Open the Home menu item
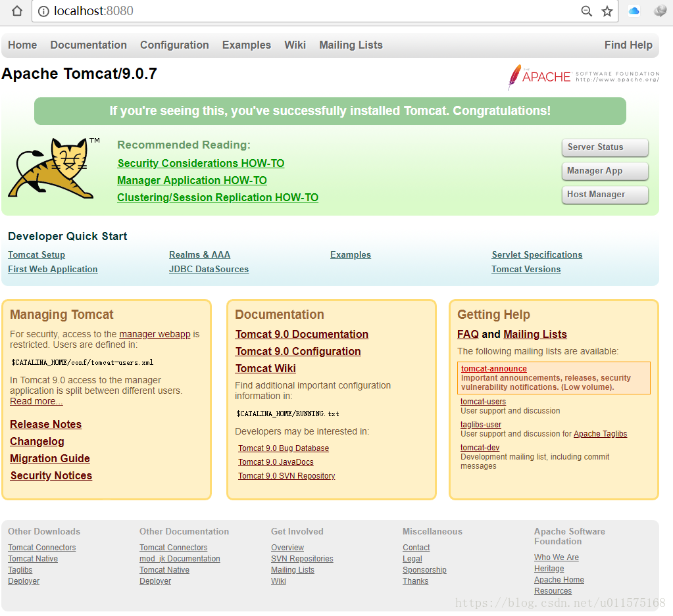The height and width of the screenshot is (616, 673). [22, 45]
